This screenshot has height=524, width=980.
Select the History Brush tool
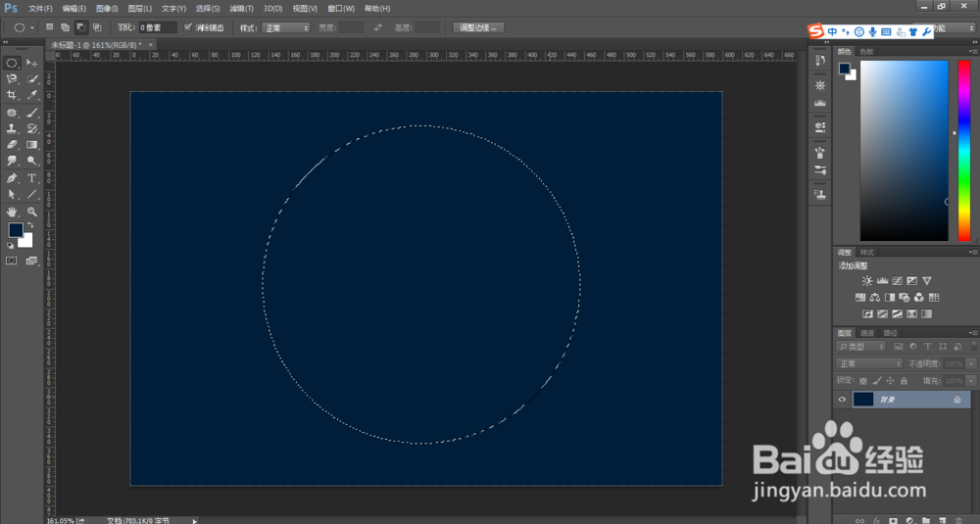(32, 128)
